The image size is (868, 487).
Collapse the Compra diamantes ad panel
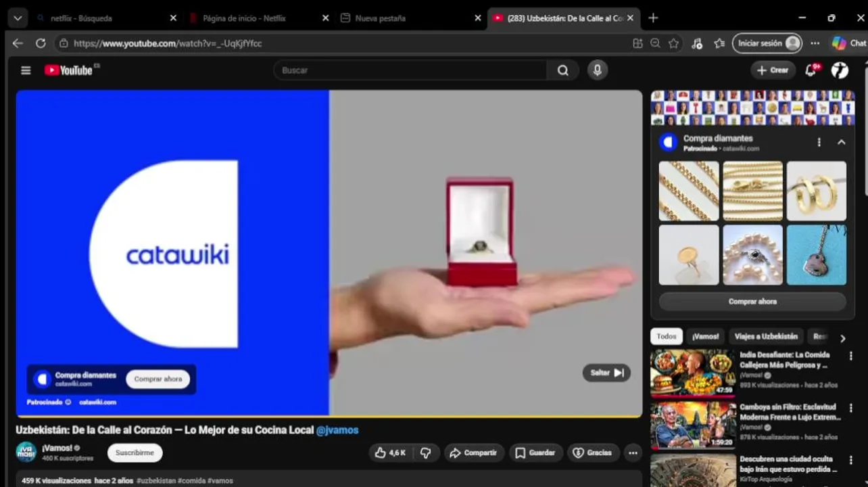842,143
